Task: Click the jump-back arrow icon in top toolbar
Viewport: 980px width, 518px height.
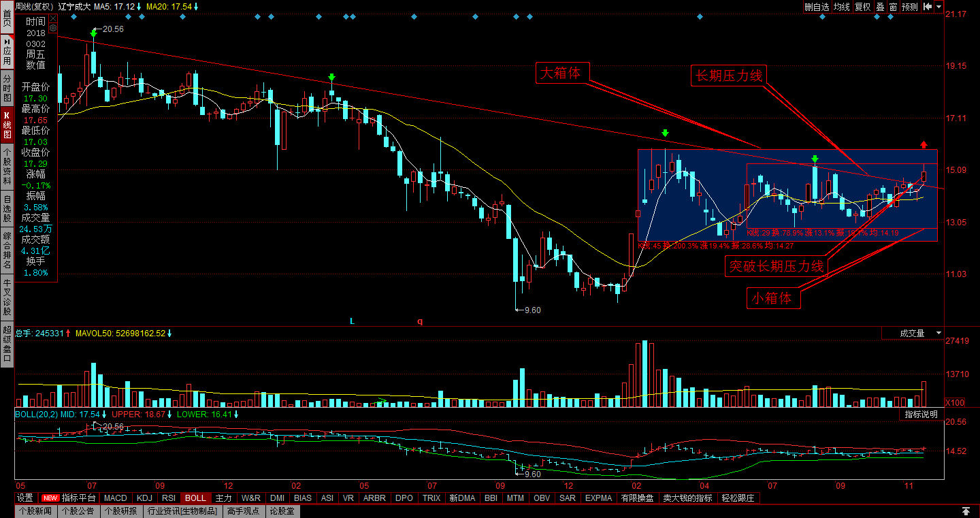Action: click(927, 6)
